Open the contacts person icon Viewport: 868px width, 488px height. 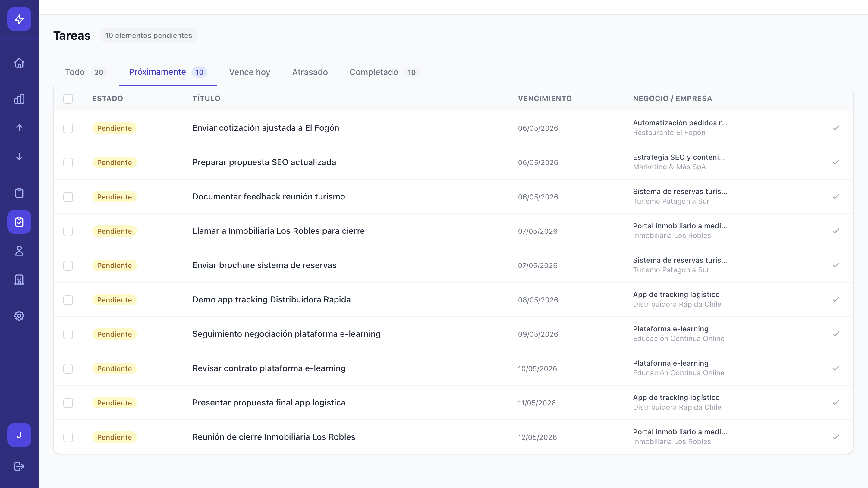[x=19, y=251]
